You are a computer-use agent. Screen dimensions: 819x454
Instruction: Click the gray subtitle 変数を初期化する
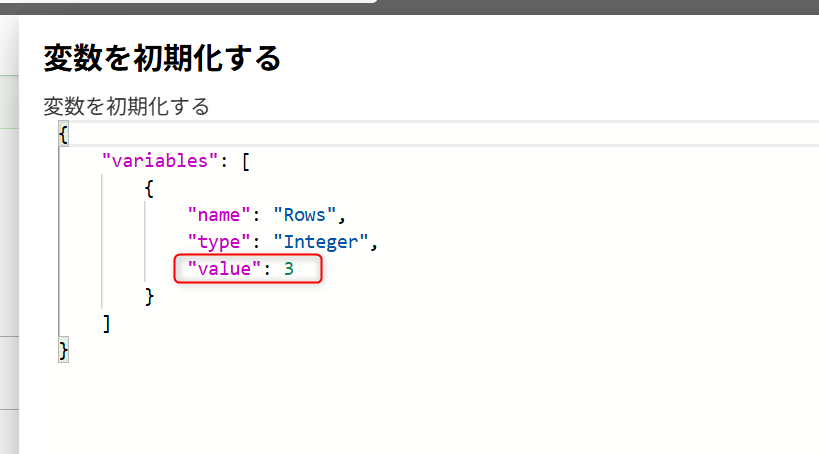click(126, 107)
